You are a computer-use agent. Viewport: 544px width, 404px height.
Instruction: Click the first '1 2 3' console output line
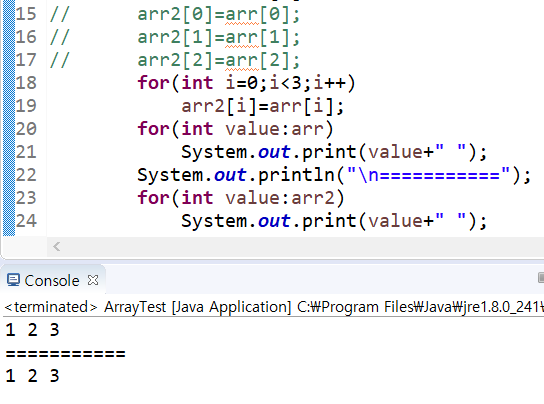pyautogui.click(x=32, y=330)
